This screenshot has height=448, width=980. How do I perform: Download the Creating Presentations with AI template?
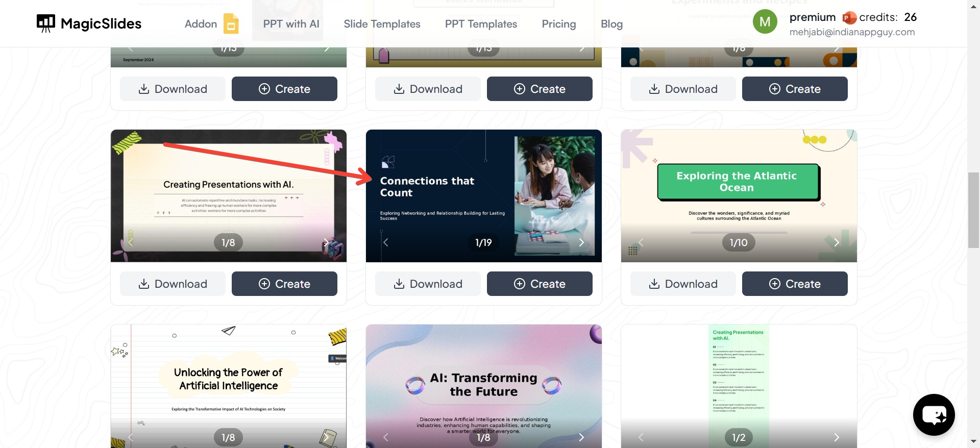point(173,284)
